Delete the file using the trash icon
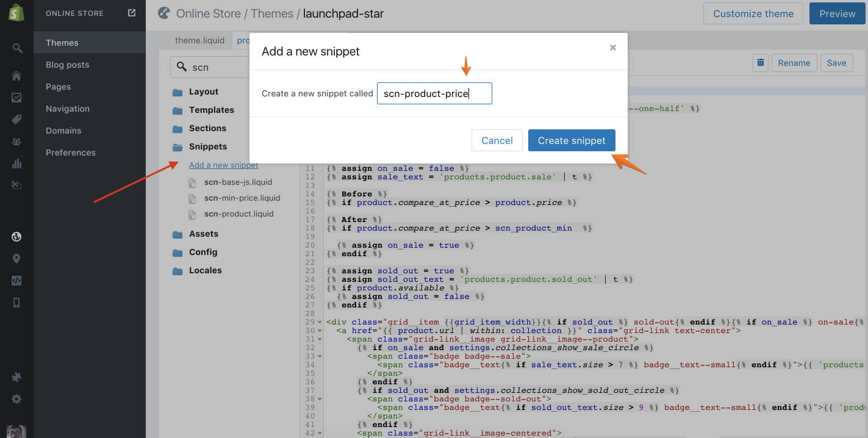Screen dimensions: 868x438 point(760,62)
